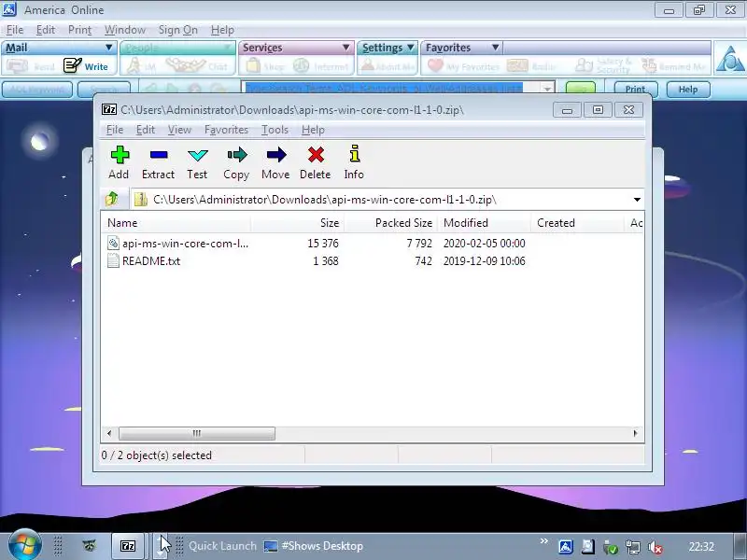This screenshot has height=560, width=747.
Task: Open the AOL Help menu
Action: pos(222,30)
